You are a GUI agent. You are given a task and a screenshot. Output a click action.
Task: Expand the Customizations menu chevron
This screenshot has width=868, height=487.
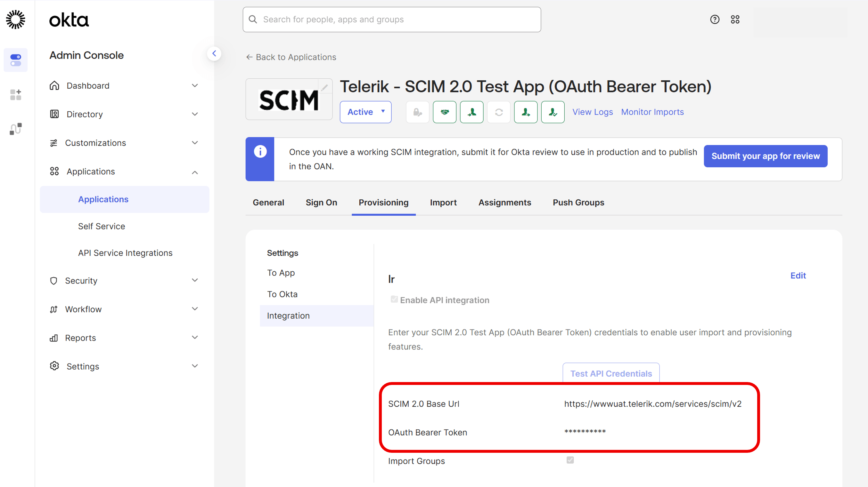(x=195, y=143)
